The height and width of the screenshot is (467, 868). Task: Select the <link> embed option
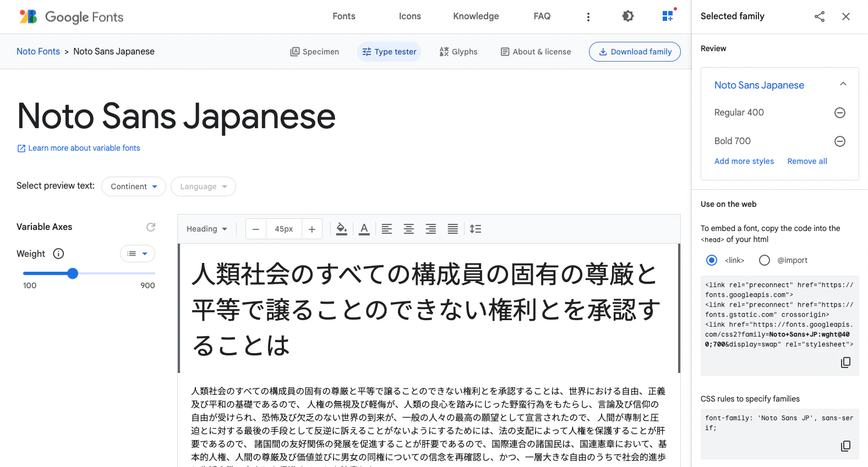712,260
